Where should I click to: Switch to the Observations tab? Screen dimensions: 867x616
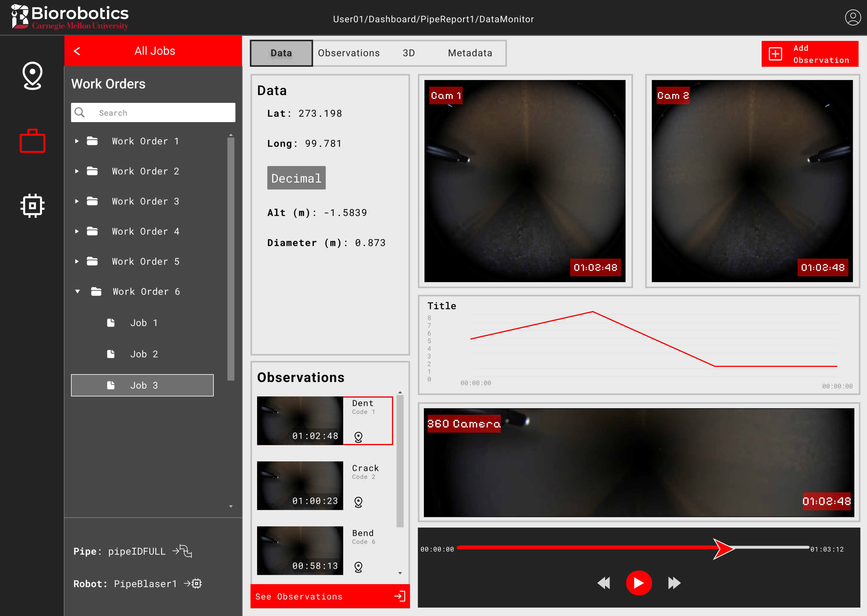coord(349,53)
